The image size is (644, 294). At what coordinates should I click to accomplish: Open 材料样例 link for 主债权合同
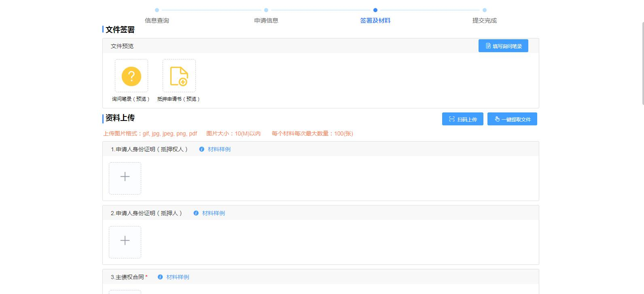coord(178,277)
